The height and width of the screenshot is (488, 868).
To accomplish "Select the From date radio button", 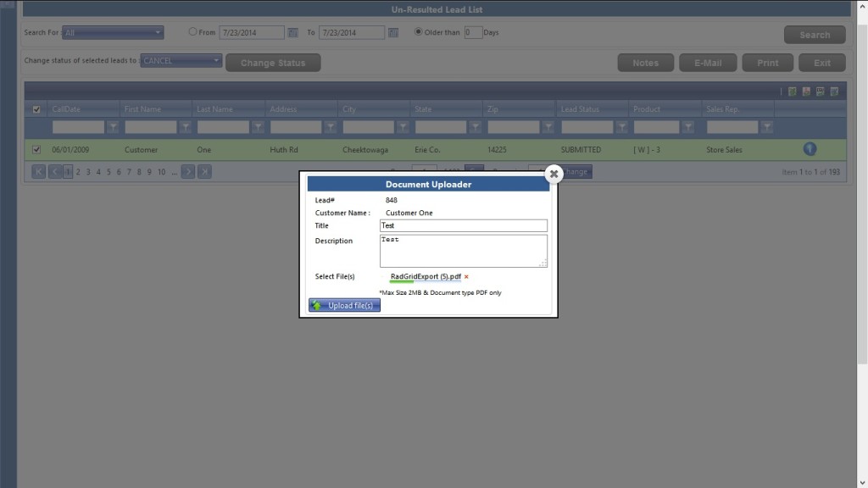I will point(192,32).
